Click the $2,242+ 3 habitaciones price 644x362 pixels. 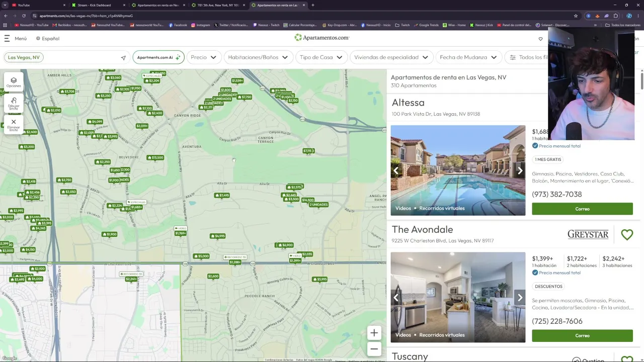[x=617, y=261]
